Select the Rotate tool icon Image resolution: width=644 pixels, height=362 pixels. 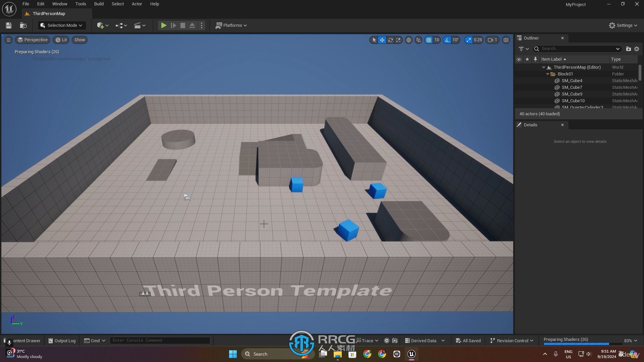[x=390, y=40]
